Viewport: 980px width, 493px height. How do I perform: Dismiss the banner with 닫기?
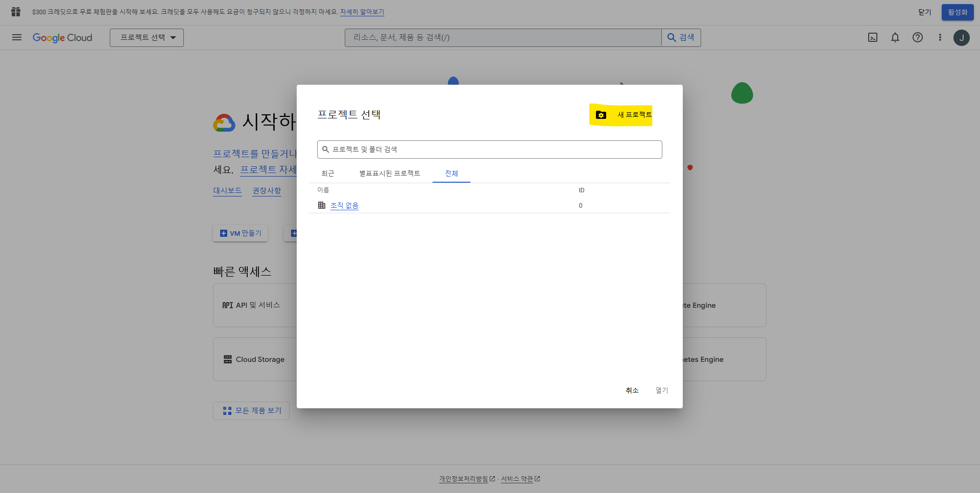click(x=925, y=12)
